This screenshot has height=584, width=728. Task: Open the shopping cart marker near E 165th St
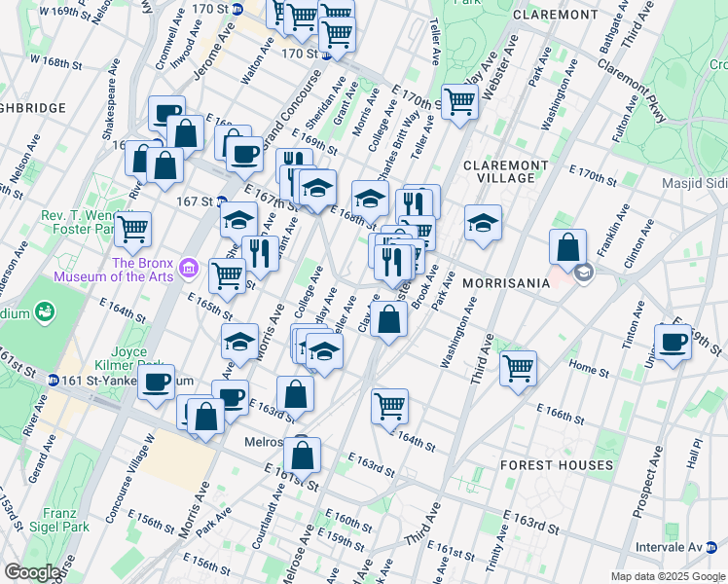click(x=228, y=275)
